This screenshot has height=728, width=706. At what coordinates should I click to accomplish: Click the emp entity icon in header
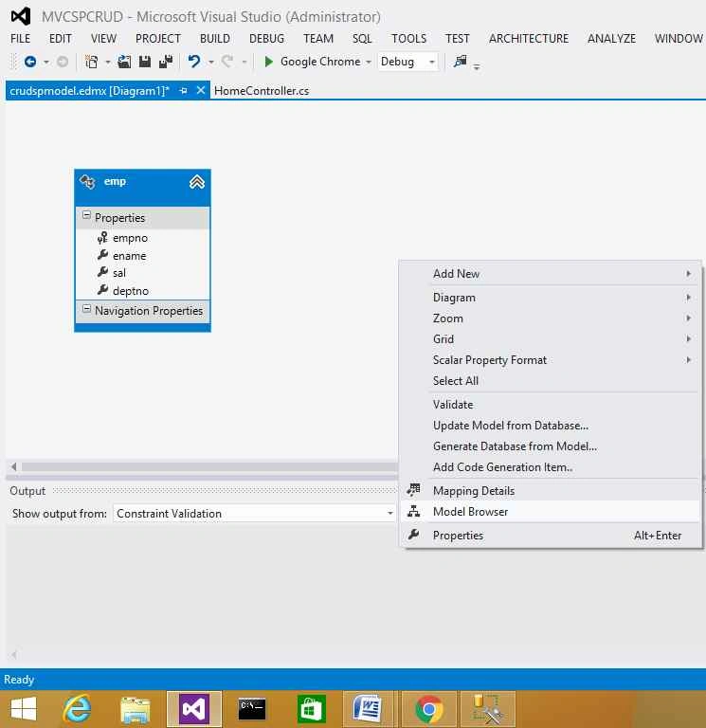point(87,182)
